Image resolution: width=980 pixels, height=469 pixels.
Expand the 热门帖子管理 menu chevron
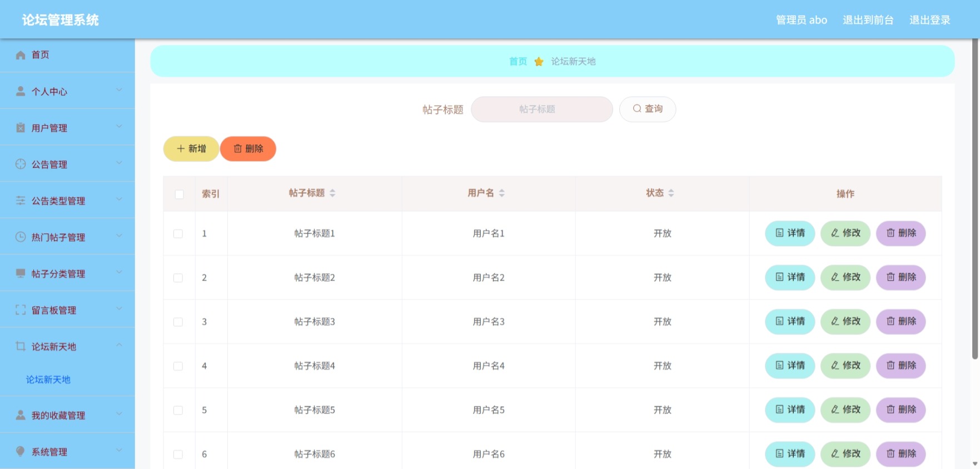[119, 236]
